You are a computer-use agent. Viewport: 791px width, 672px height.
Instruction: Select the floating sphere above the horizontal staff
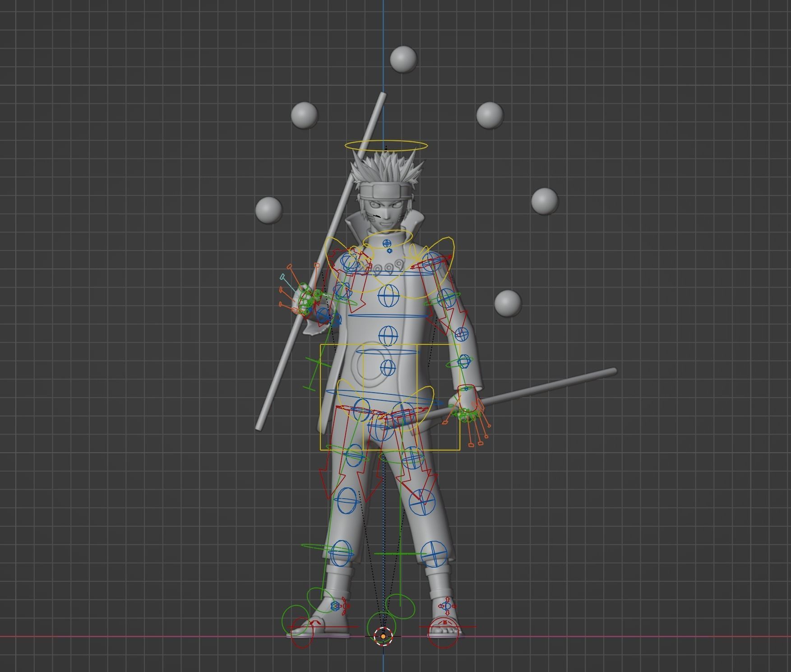(508, 303)
